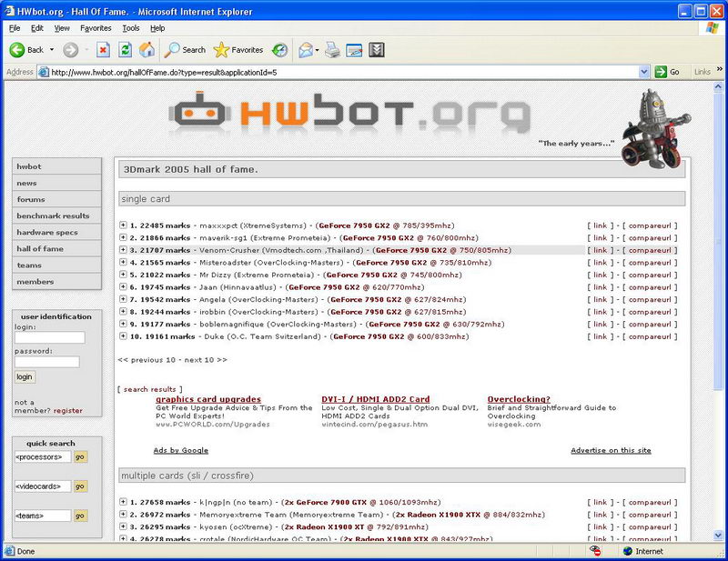The width and height of the screenshot is (728, 561).
Task: Open the Help menu
Action: pyautogui.click(x=157, y=28)
